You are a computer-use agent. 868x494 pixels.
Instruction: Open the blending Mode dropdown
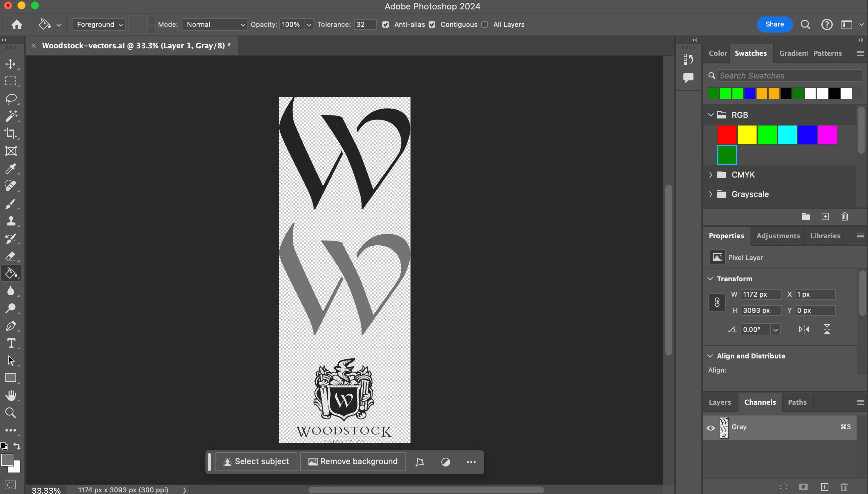click(x=215, y=24)
